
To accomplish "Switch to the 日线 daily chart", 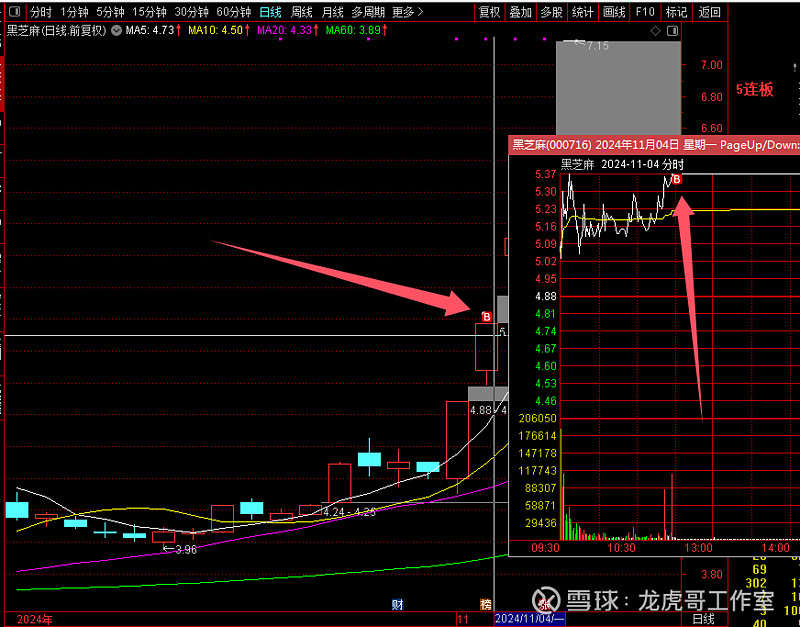I will tap(270, 12).
